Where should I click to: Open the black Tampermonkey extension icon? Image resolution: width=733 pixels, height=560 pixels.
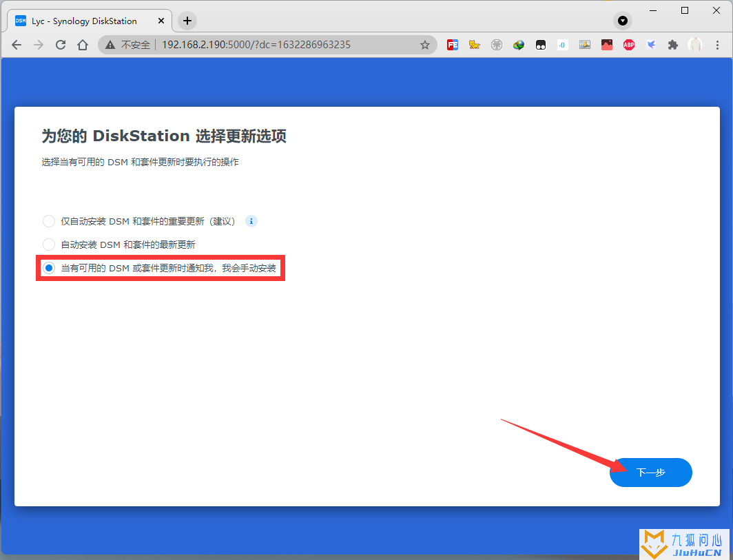540,45
